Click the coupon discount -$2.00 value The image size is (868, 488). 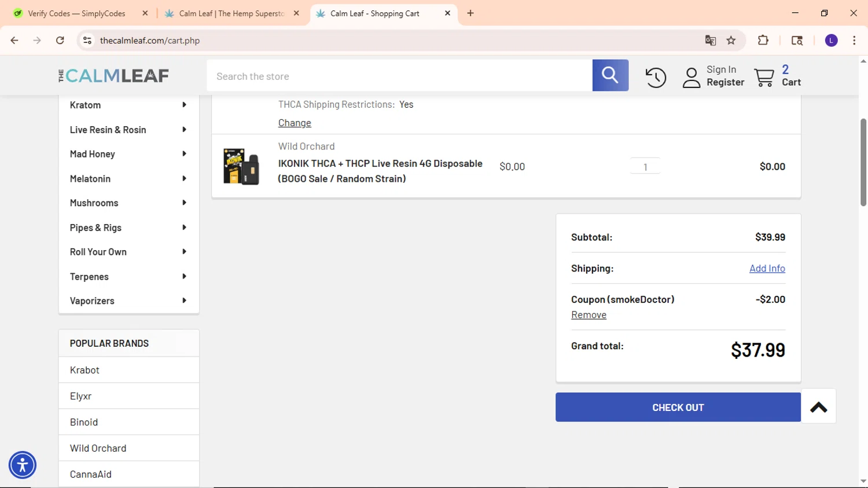click(x=770, y=299)
